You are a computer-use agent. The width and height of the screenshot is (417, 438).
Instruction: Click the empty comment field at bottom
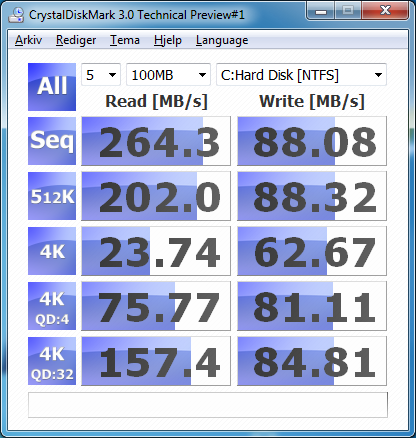coord(208,405)
